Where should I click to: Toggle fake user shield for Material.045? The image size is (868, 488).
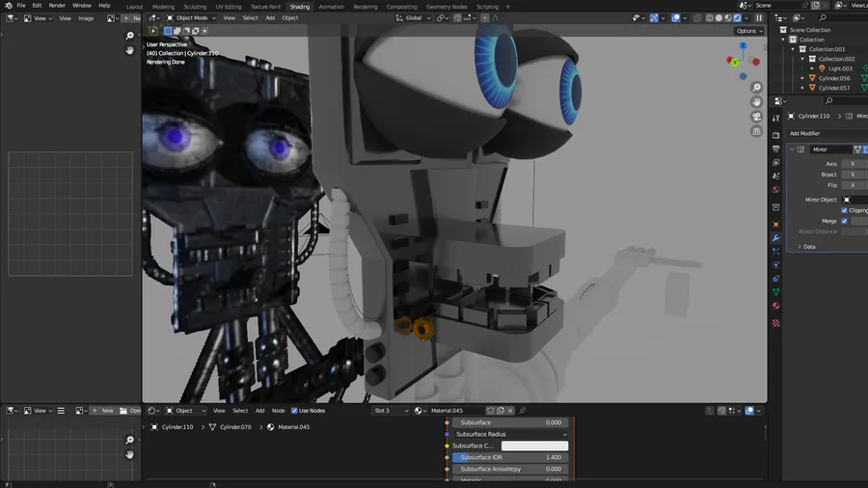491,411
